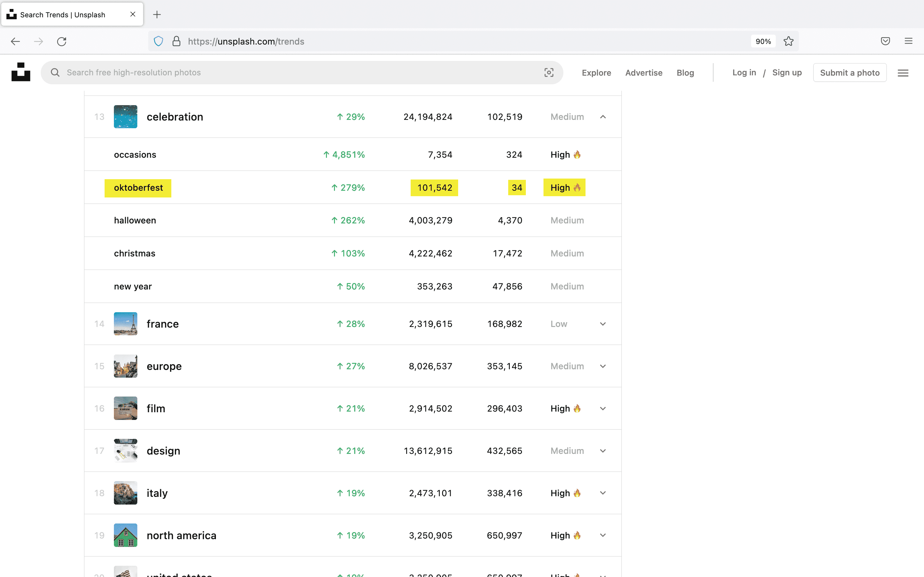Image resolution: width=924 pixels, height=577 pixels.
Task: Open the new browser tab button
Action: pos(157,14)
